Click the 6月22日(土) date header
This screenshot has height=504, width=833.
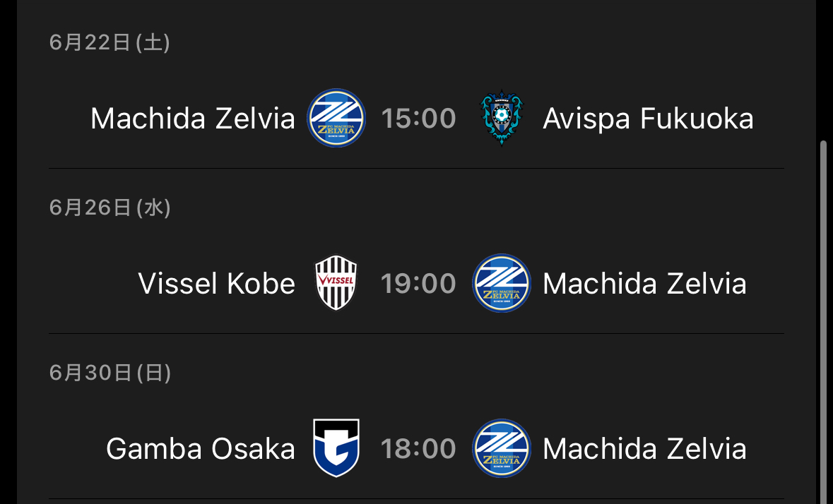110,42
